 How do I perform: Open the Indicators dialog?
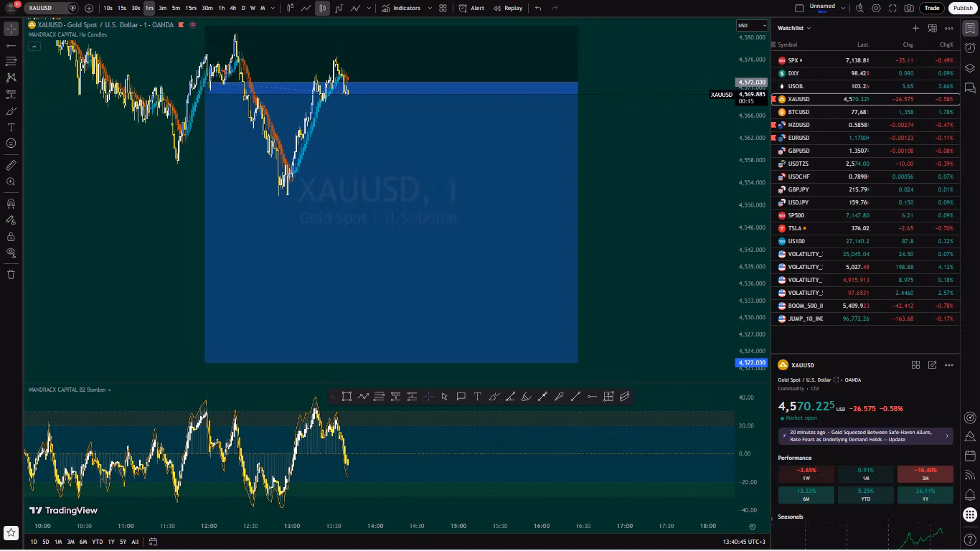(x=402, y=8)
